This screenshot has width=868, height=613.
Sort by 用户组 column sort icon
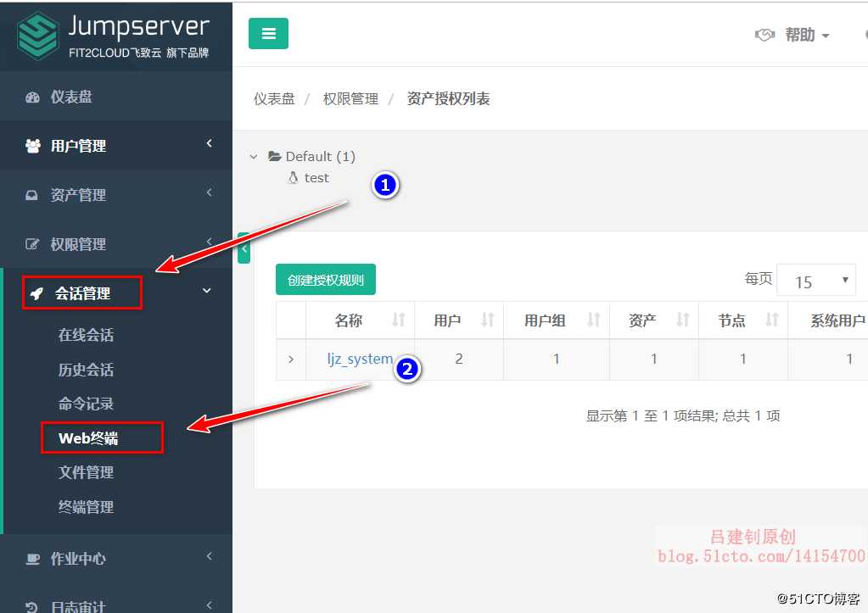coord(593,320)
